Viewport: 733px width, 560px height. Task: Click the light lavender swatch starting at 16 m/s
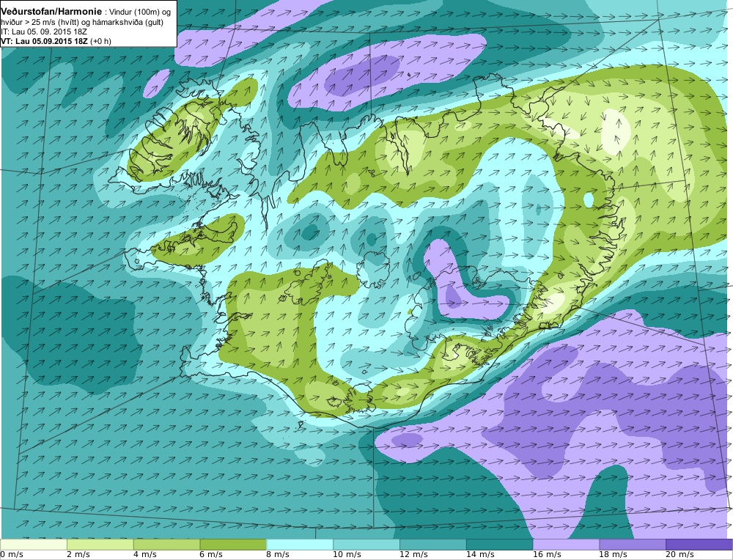click(566, 544)
